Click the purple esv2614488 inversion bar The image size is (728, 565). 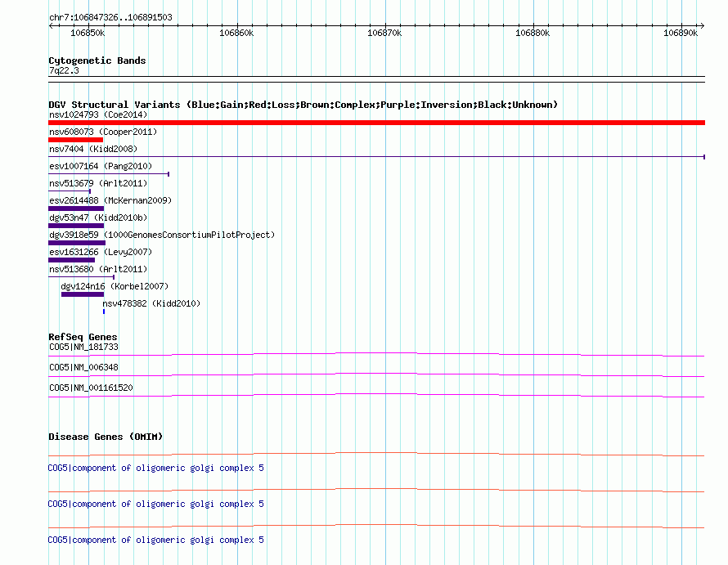coord(76,209)
